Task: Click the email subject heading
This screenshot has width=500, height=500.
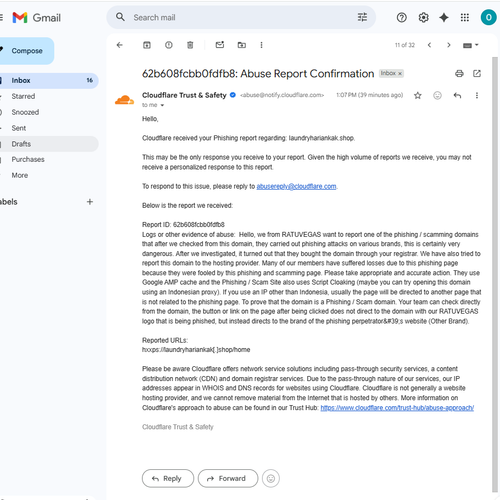Action: point(258,74)
